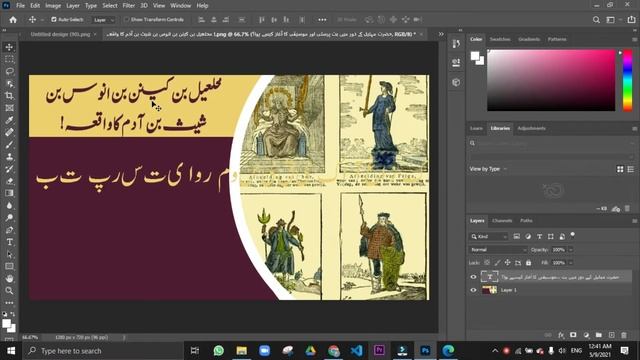
Task: Switch to the Swatches tab
Action: [500, 39]
